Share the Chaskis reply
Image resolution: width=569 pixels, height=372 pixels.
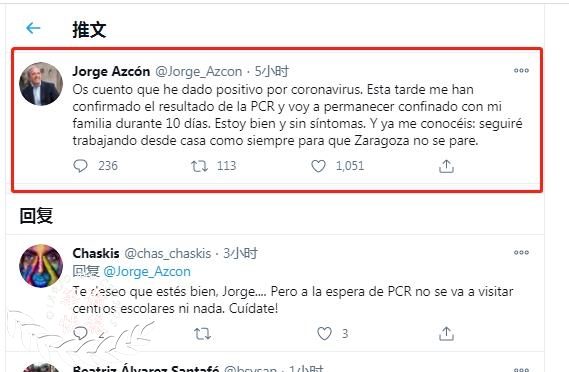tap(446, 334)
